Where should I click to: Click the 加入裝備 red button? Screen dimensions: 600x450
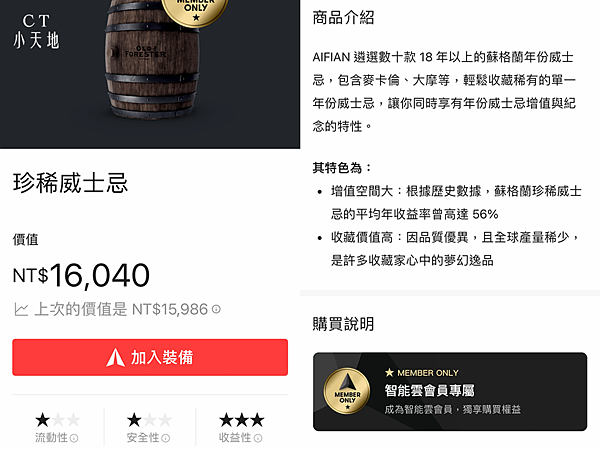[x=150, y=357]
